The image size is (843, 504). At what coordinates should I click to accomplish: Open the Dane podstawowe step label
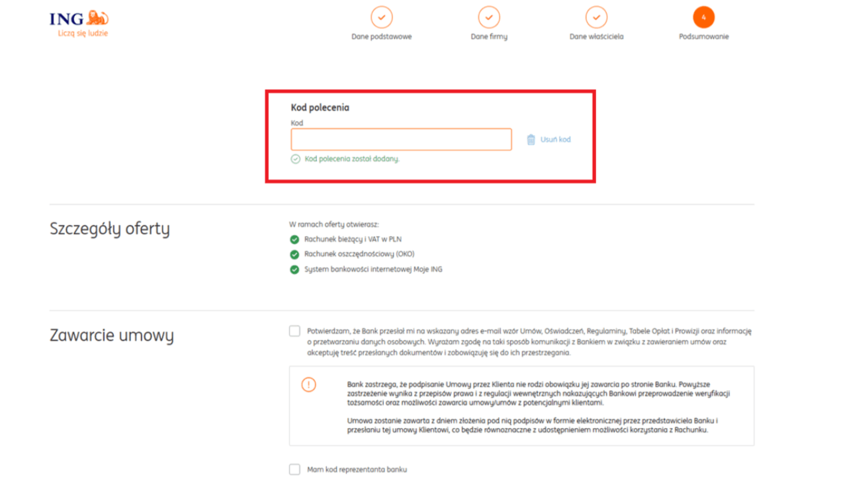tap(381, 36)
